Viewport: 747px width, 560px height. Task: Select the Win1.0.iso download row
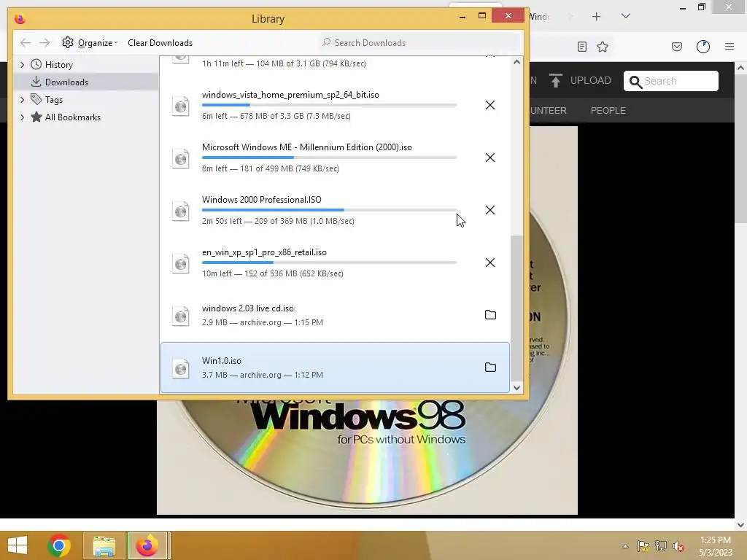(x=335, y=367)
